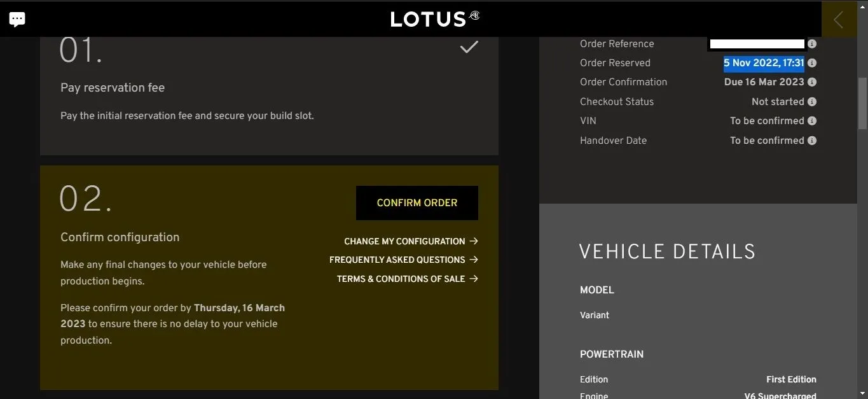The width and height of the screenshot is (868, 399).
Task: Show info for Order Confirmation due date
Action: [812, 82]
